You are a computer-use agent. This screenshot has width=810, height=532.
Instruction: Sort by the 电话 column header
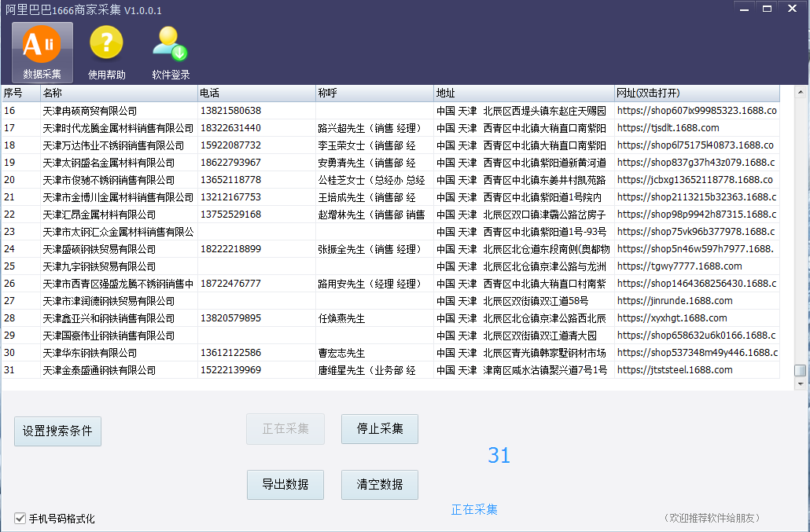[x=256, y=93]
